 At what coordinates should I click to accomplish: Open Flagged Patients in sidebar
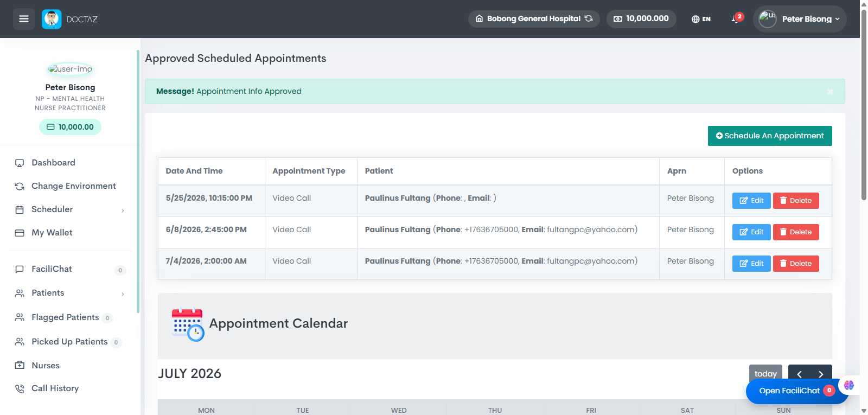coord(65,317)
